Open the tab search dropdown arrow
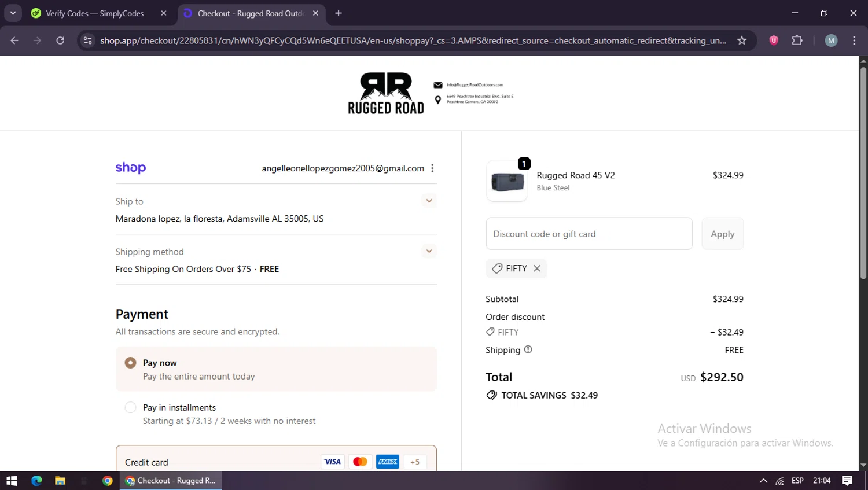 13,13
